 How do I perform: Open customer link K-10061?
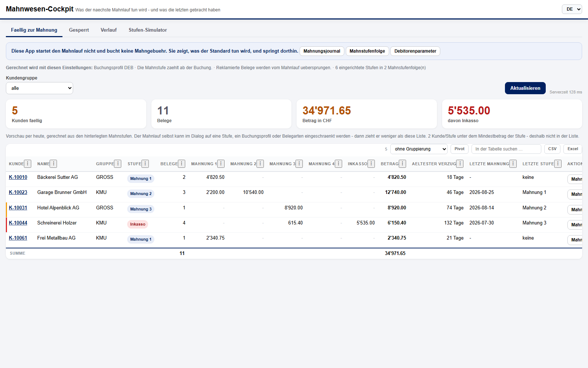point(18,238)
